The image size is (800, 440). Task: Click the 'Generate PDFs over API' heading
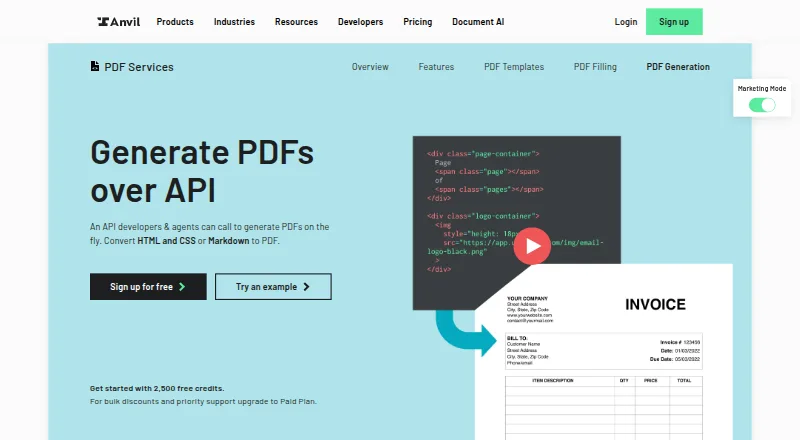202,172
